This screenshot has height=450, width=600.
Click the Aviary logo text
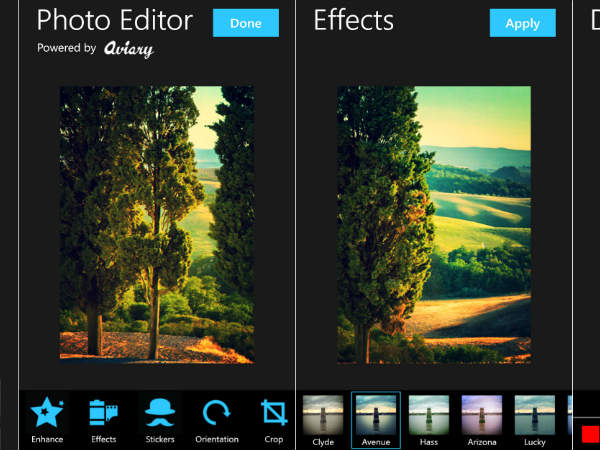tap(129, 49)
